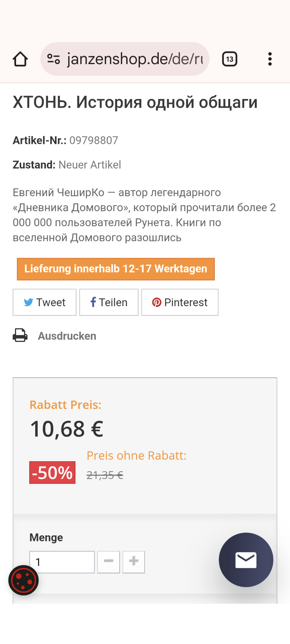
Task: Tap the Lieferung innerhalb 12-17 Werktagen badge
Action: [116, 269]
